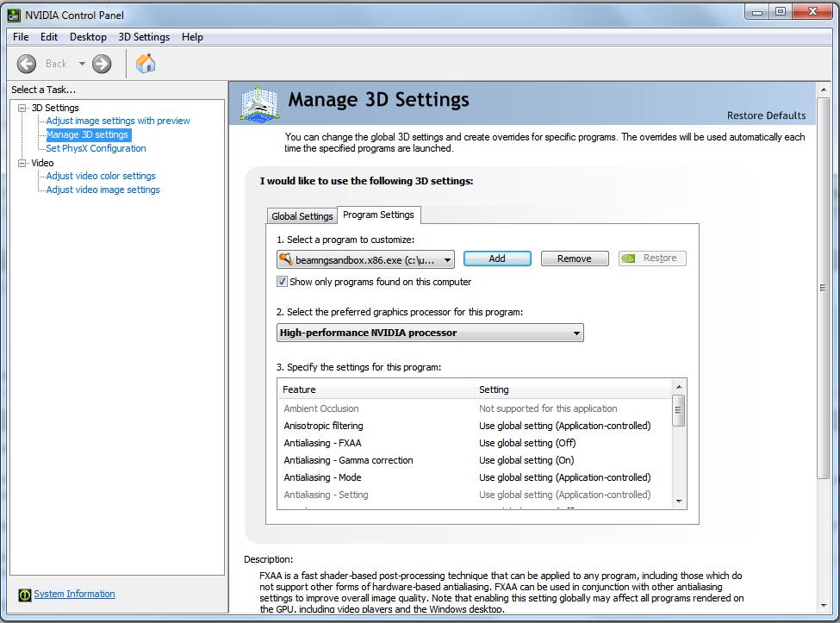
Task: Open Set PhysX Configuration task
Action: pos(96,148)
